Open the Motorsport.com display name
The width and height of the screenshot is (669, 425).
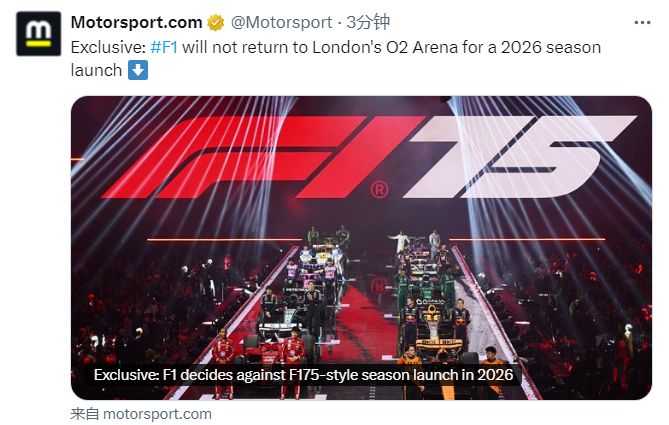click(x=137, y=22)
